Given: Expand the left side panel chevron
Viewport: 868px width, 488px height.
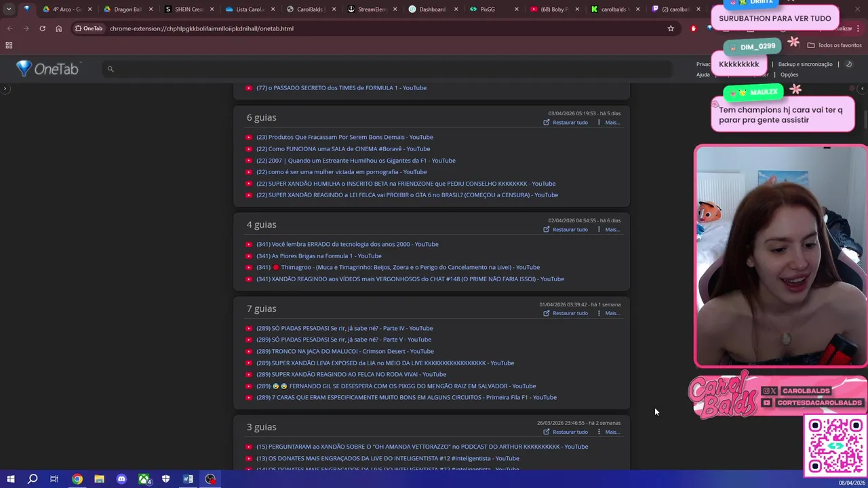Looking at the screenshot, I should [5, 89].
